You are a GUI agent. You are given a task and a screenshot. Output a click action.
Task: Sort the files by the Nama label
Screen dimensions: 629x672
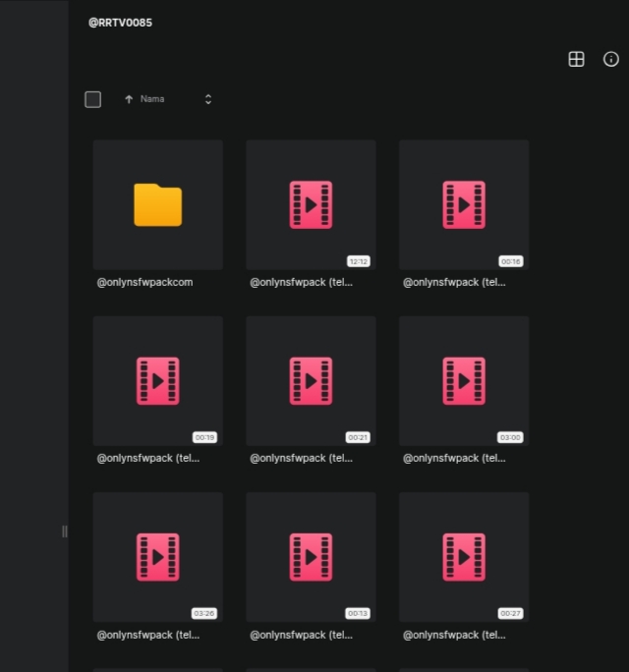pyautogui.click(x=152, y=99)
